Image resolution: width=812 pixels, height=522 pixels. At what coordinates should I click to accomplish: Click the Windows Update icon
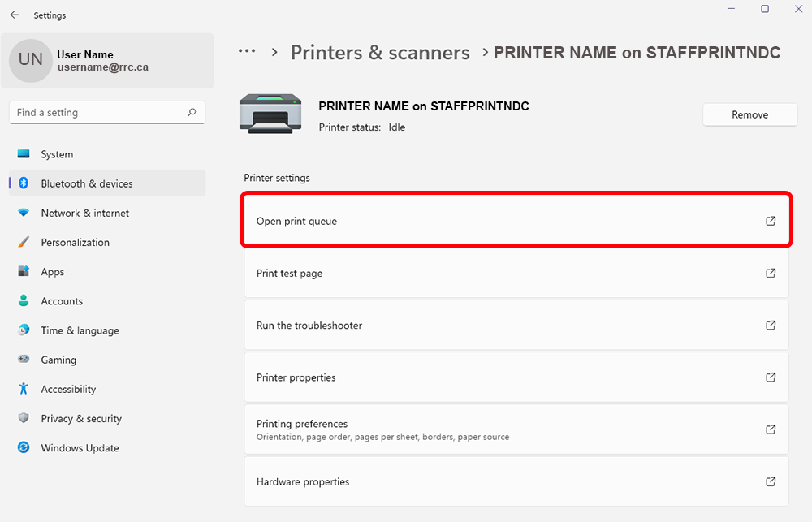click(x=24, y=447)
